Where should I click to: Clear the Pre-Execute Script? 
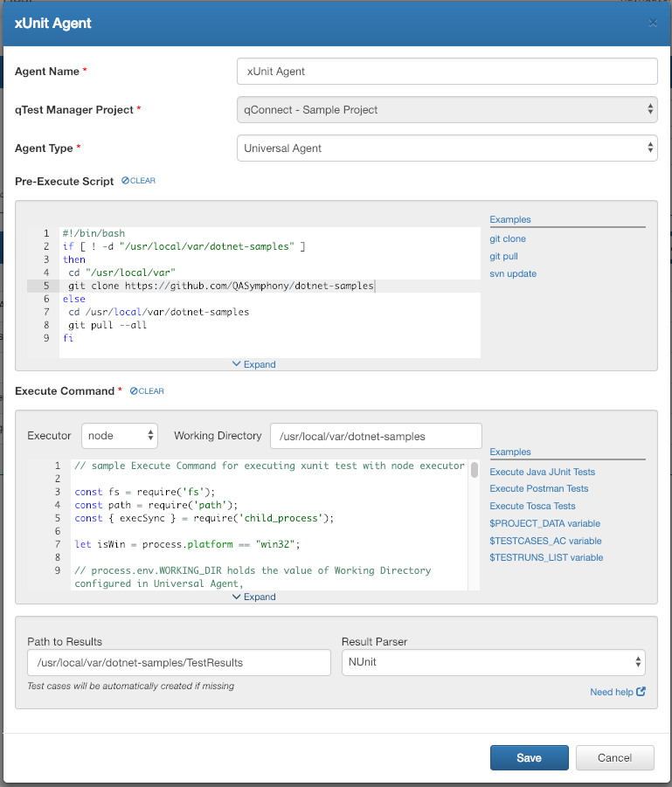(x=138, y=181)
